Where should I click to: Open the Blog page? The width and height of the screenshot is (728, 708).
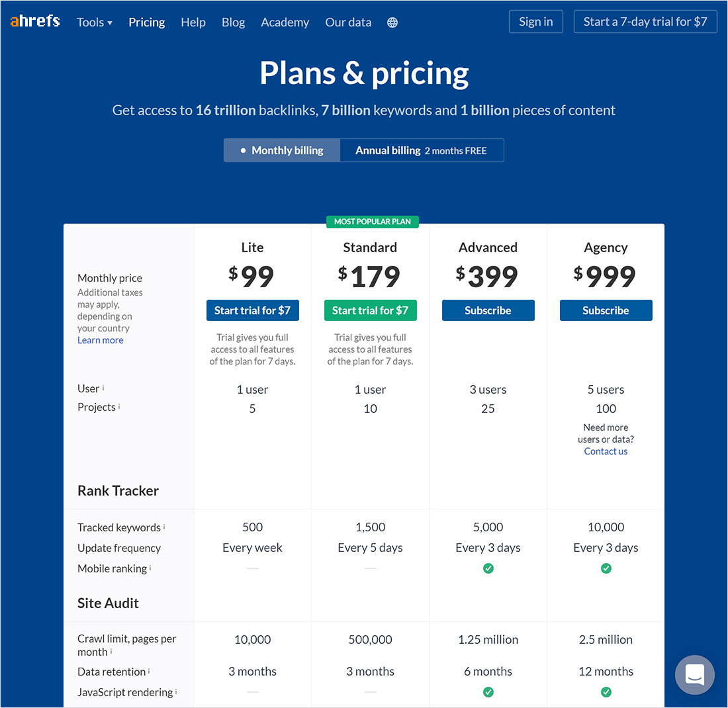coord(233,22)
